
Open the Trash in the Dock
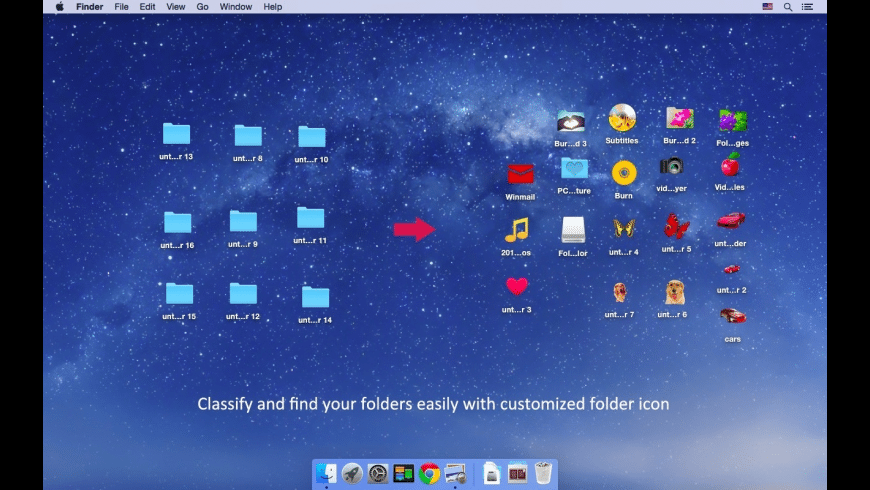543,473
